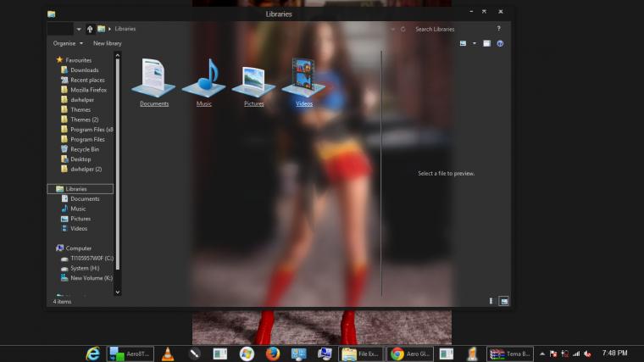
Task: Open previous locations address dropdown
Action: 392,29
